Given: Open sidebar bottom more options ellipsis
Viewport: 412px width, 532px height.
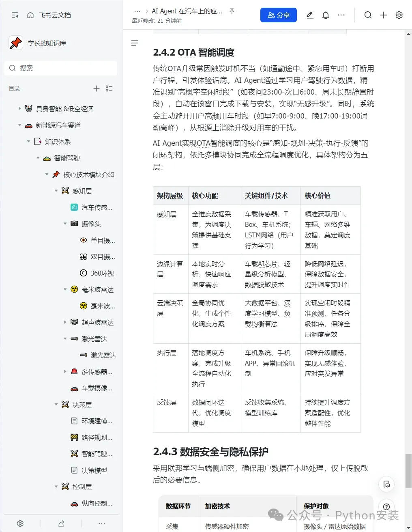Looking at the screenshot, I should [x=102, y=523].
